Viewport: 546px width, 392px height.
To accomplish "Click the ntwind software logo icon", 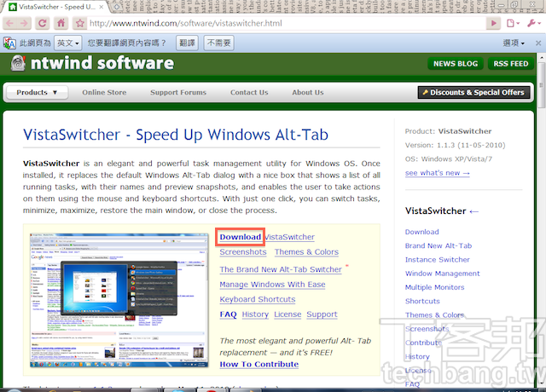I will (x=18, y=63).
